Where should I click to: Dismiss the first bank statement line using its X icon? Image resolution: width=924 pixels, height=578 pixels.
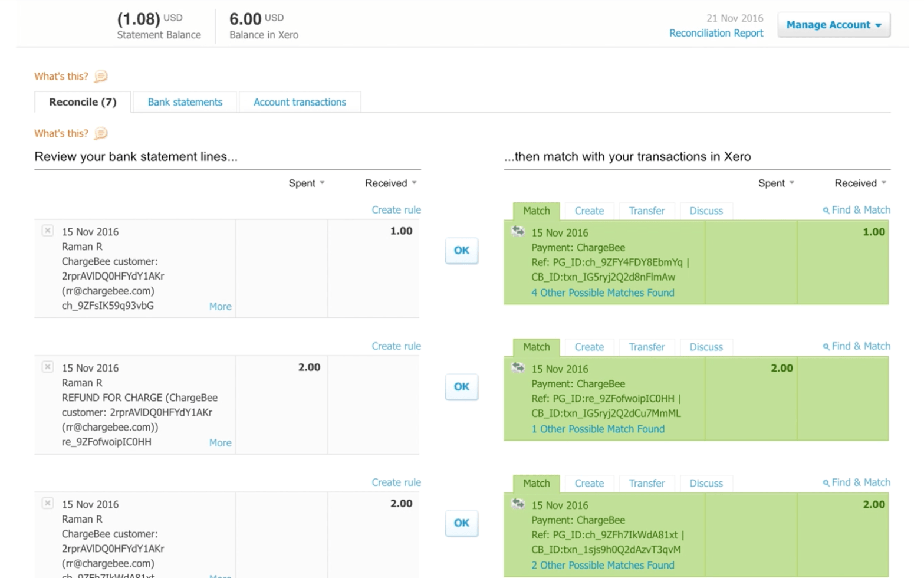[x=47, y=231]
